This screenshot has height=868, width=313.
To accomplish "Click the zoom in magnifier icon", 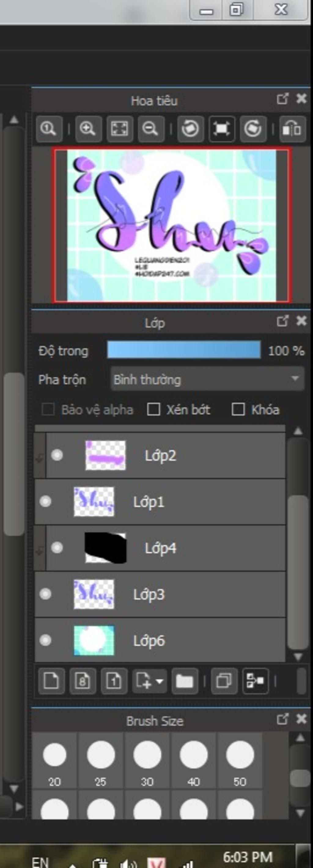I will coord(88,129).
